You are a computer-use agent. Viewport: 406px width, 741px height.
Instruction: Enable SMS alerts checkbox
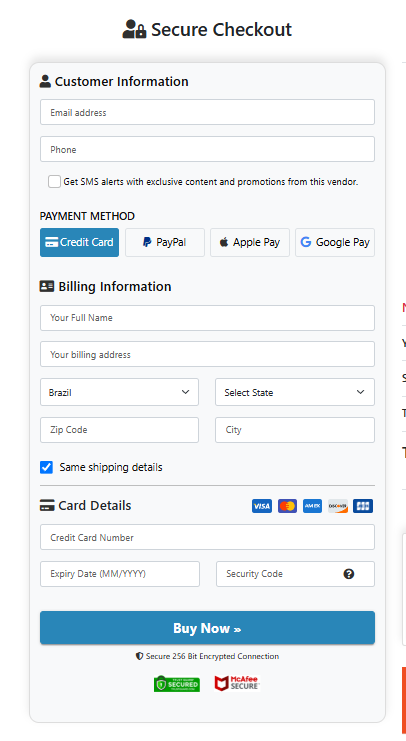(x=54, y=181)
